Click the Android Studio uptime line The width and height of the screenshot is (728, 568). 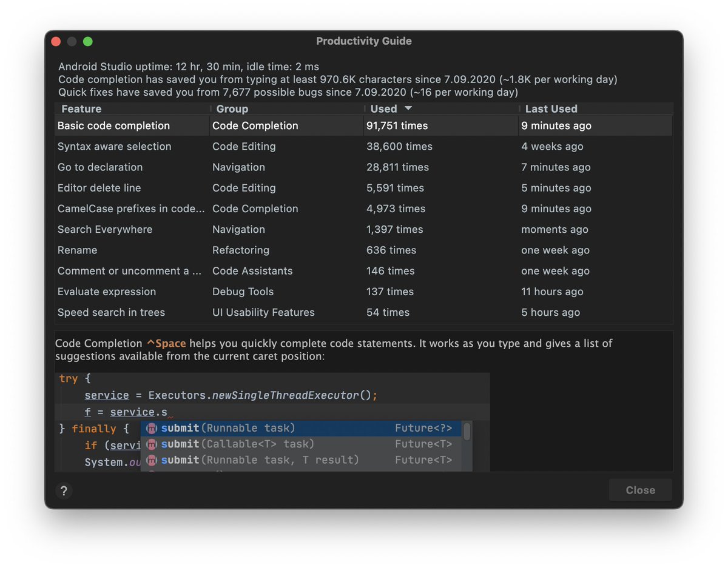click(x=189, y=67)
